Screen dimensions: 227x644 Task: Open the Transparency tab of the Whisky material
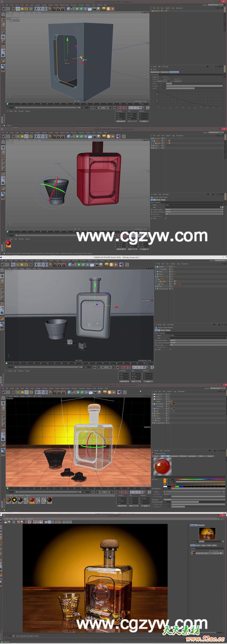click(x=174, y=456)
